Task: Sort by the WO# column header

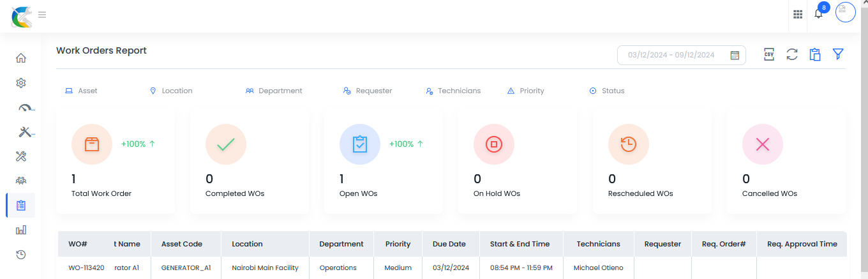Action: pyautogui.click(x=78, y=244)
